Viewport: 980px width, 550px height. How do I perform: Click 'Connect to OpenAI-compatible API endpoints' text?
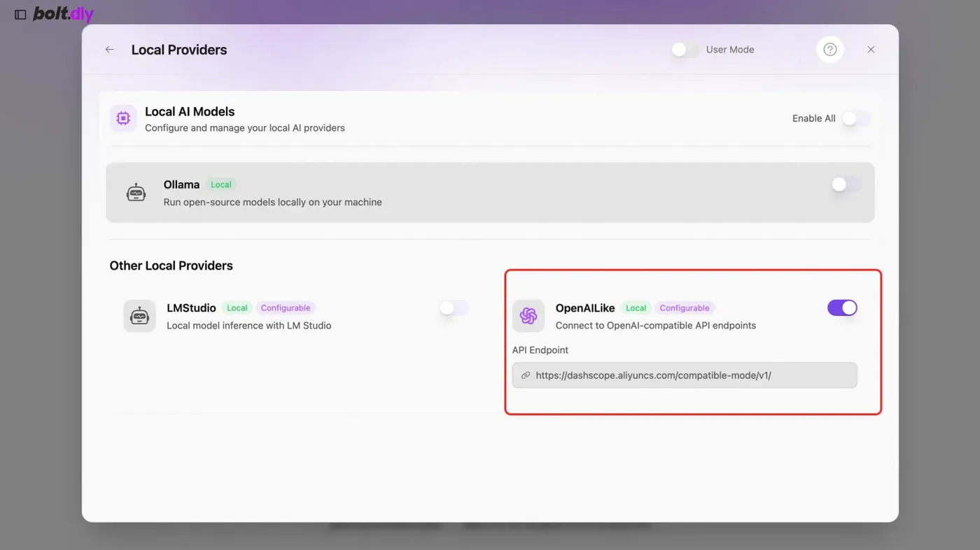[656, 326]
